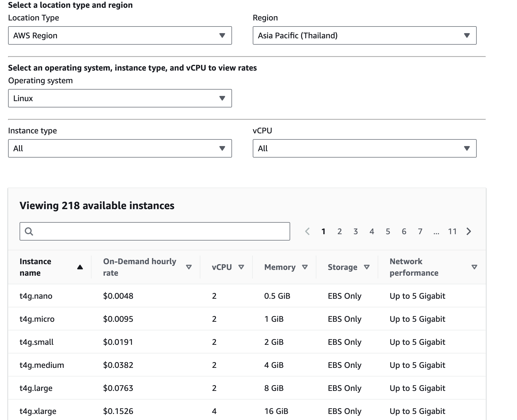
Task: Click the instance search input field
Action: click(x=155, y=231)
